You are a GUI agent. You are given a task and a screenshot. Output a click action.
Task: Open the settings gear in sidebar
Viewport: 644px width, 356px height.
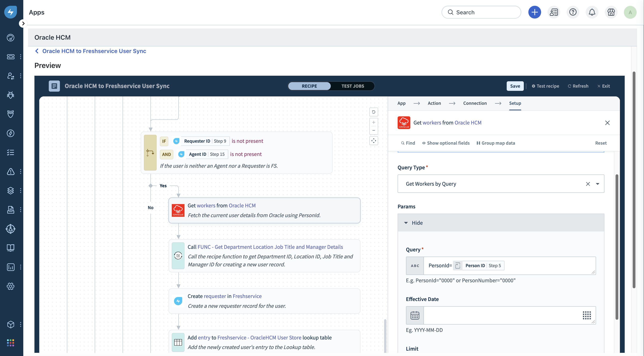11,286
